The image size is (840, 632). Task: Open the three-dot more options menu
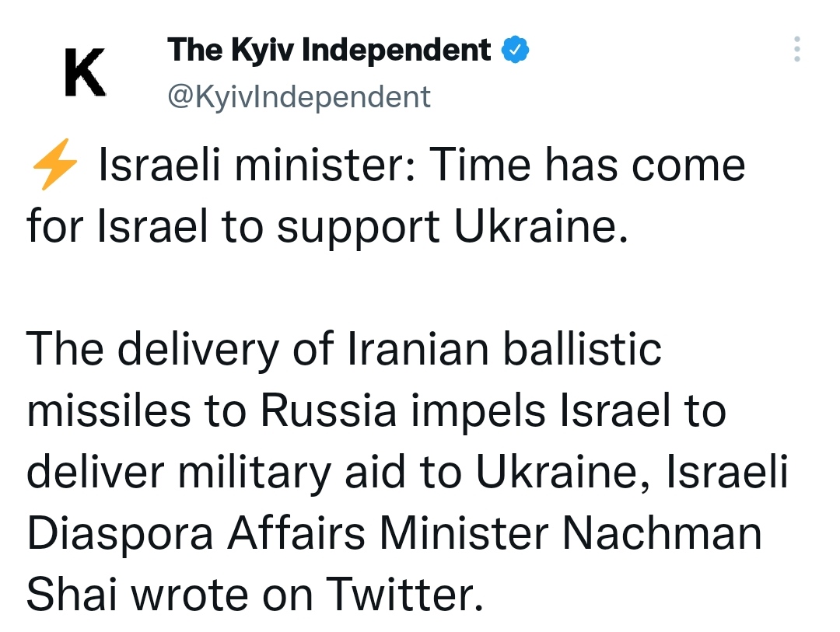coord(796,50)
